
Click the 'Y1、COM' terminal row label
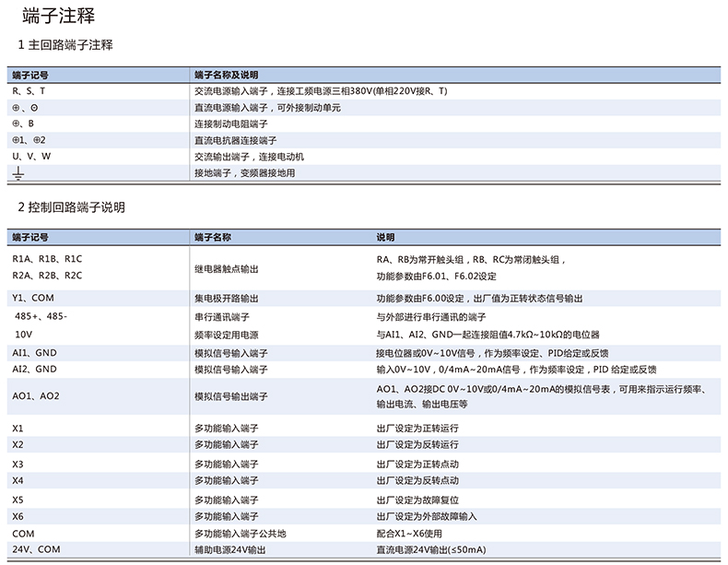point(35,299)
